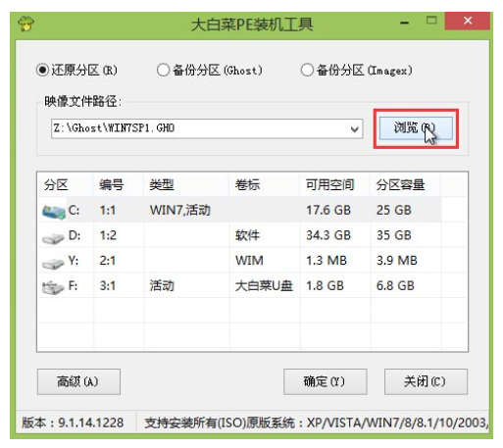Choose the 备份分区 (Ghost) radio option

210,70
